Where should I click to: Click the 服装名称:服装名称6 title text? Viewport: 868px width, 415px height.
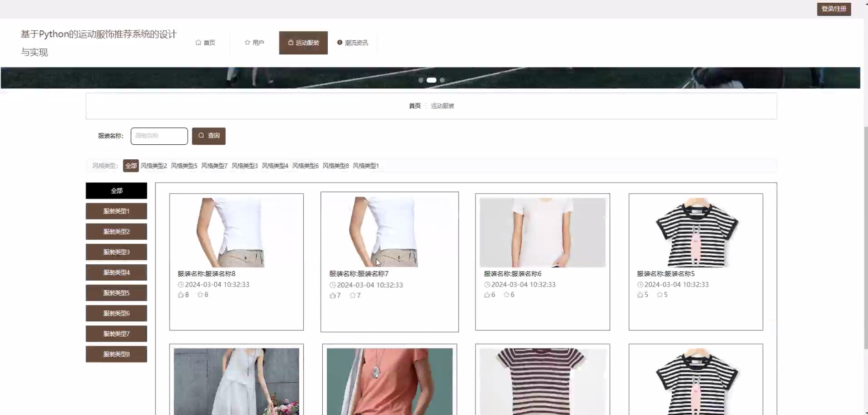coord(513,274)
